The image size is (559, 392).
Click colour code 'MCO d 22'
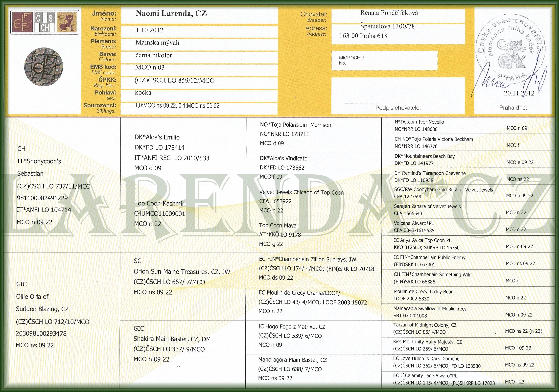516,230
